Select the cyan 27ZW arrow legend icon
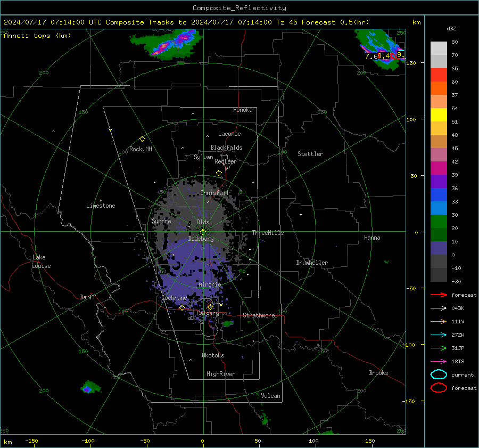The width and height of the screenshot is (479, 448). [x=439, y=335]
